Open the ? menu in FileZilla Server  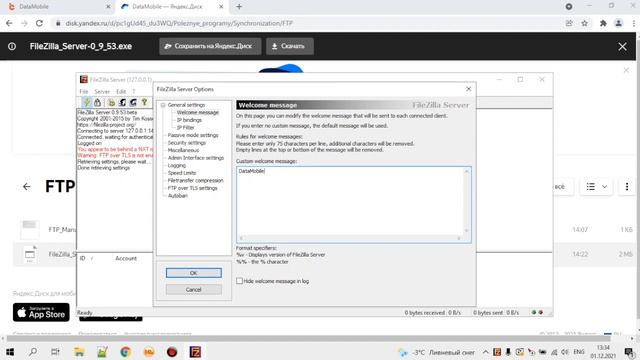[x=133, y=91]
